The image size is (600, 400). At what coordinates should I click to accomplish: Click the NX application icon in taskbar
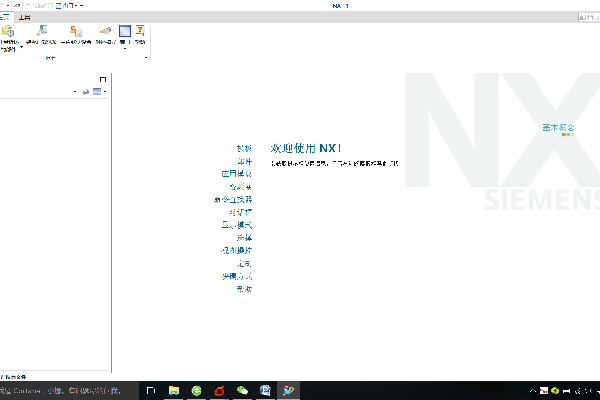[x=288, y=390]
